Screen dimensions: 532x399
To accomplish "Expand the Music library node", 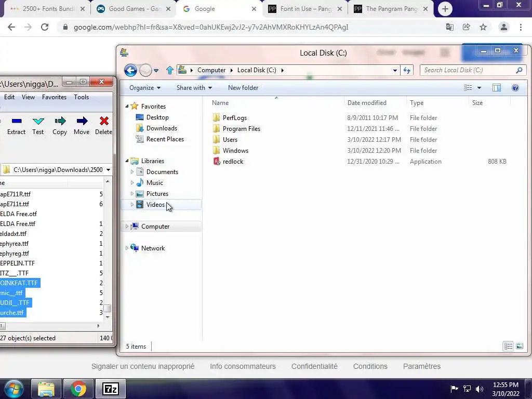I will click(132, 182).
